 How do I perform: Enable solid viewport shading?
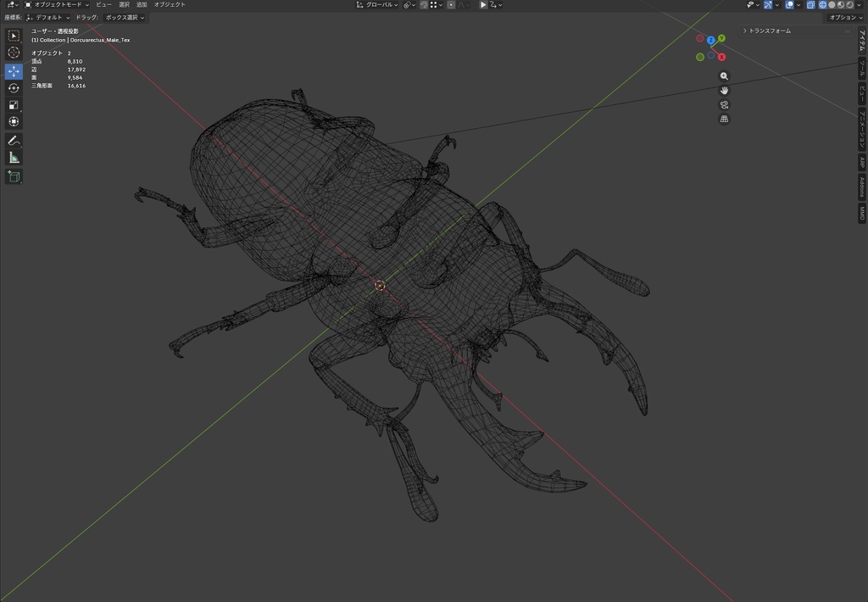[832, 4]
